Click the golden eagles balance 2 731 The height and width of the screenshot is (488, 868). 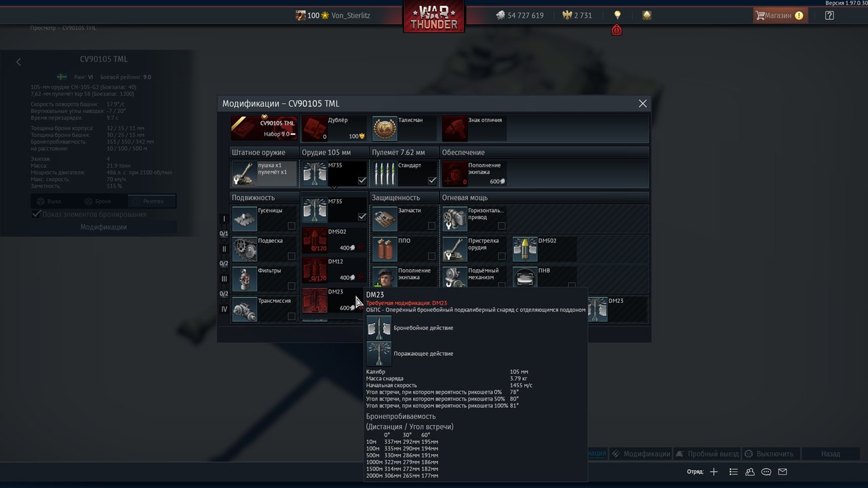click(x=577, y=15)
